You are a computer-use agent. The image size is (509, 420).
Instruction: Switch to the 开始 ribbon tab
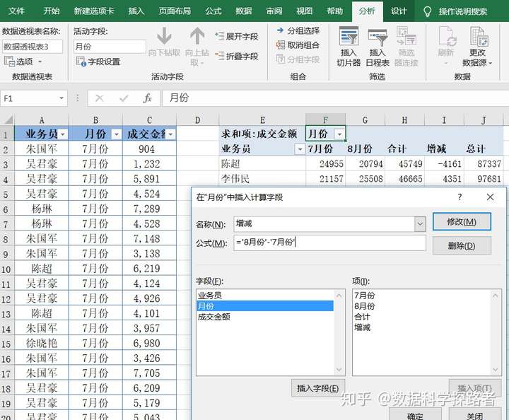[52, 11]
